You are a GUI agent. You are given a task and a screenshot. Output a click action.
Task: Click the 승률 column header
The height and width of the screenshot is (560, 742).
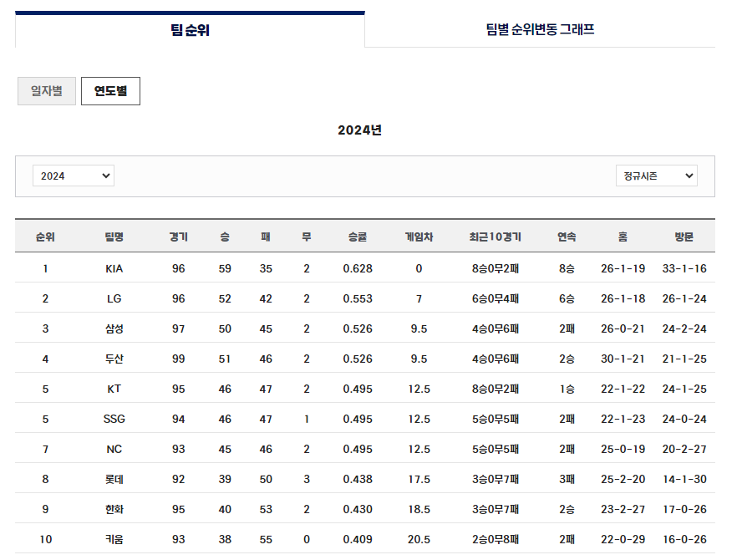(358, 237)
